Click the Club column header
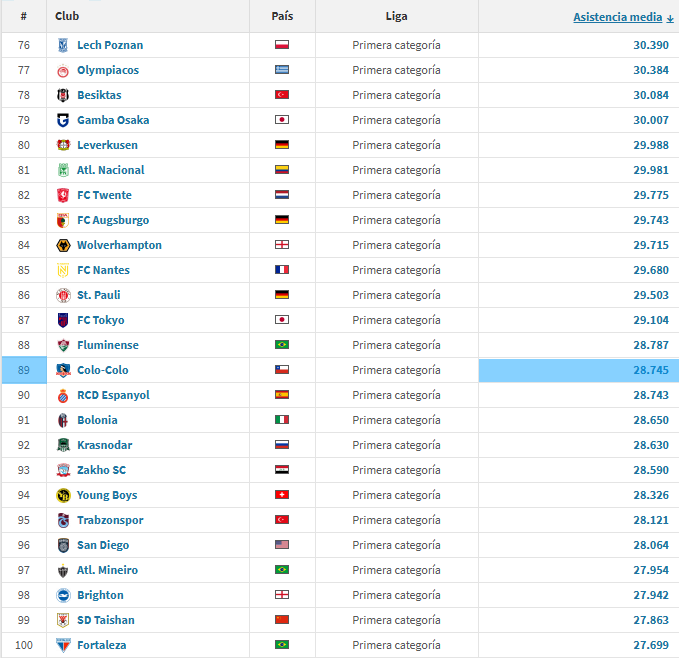The image size is (679, 658). [x=67, y=16]
